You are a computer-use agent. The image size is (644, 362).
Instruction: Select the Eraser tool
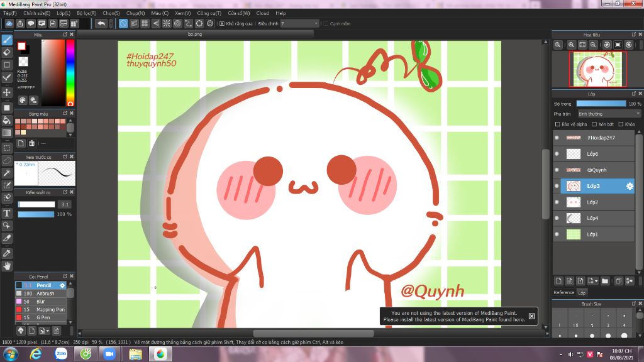click(x=7, y=52)
